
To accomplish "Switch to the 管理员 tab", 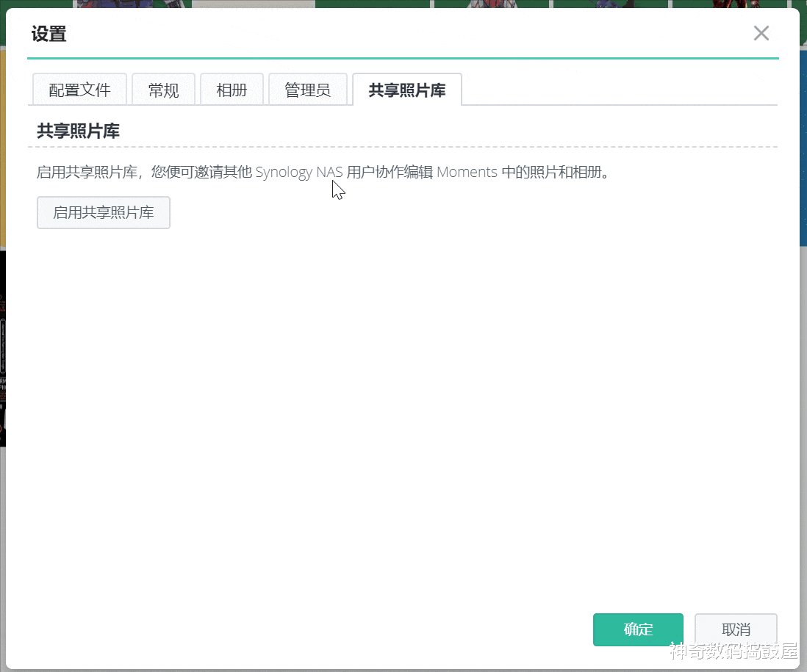I will click(308, 89).
